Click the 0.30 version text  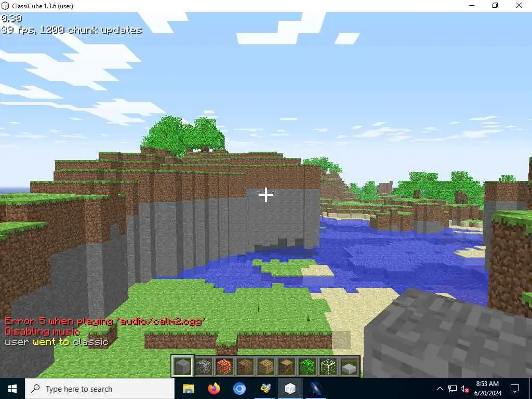tap(11, 18)
